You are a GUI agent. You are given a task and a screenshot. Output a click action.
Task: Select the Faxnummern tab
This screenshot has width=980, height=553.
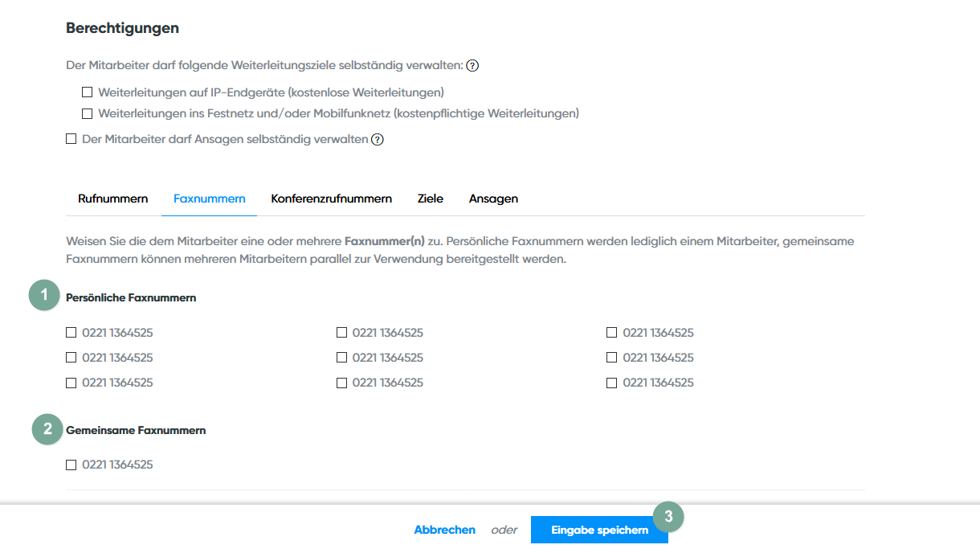209,199
